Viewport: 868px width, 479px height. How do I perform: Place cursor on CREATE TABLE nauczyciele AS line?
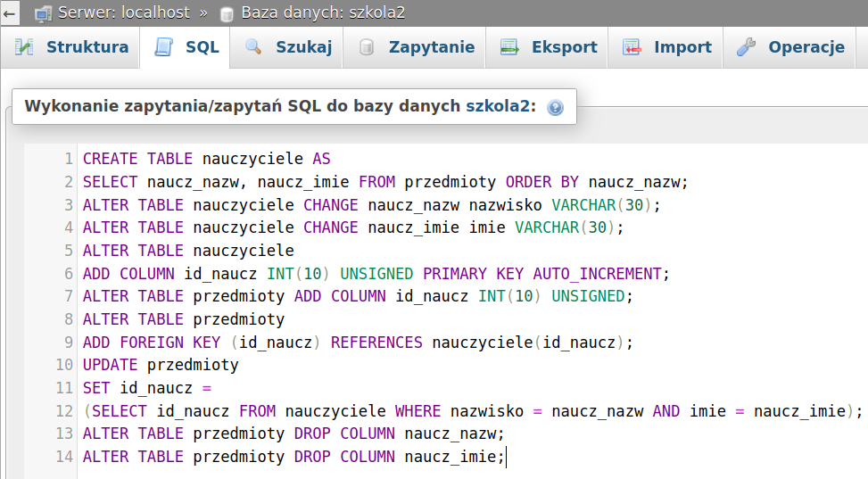(x=206, y=159)
